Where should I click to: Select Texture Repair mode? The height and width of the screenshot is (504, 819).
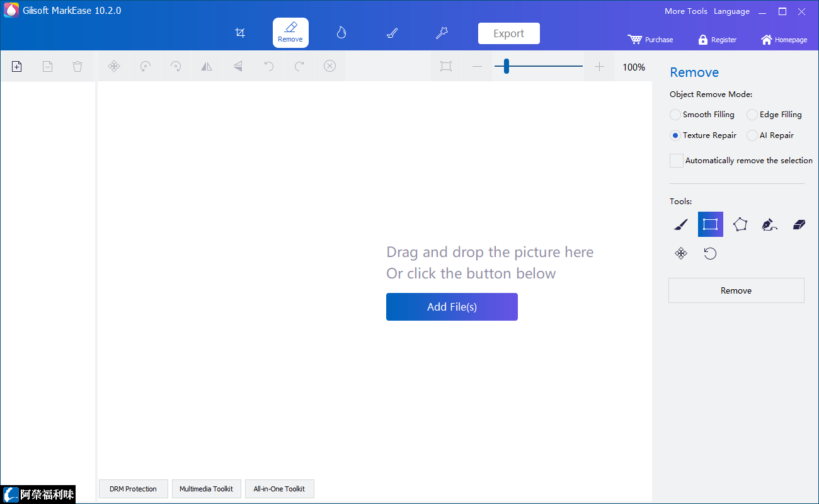tap(703, 135)
